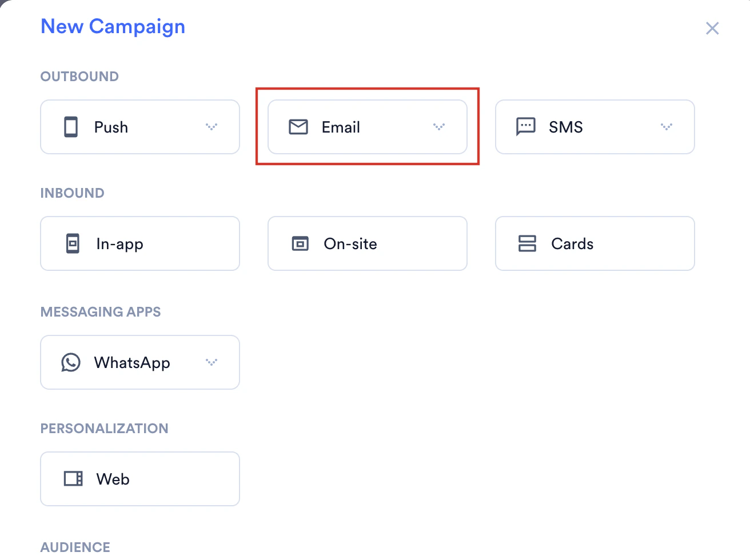
Task: Expand the WhatsApp campaign options dropdown
Action: click(212, 362)
